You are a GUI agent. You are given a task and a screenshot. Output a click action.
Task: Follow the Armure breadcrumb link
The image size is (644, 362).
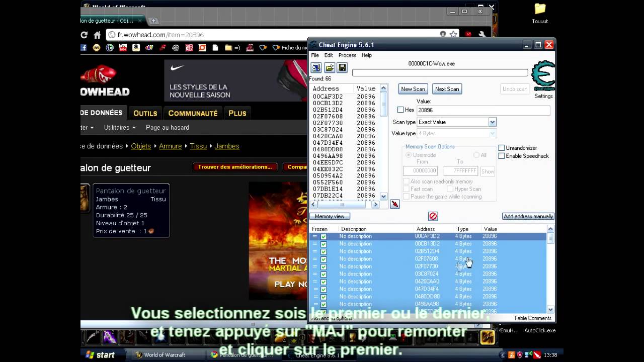coord(170,146)
